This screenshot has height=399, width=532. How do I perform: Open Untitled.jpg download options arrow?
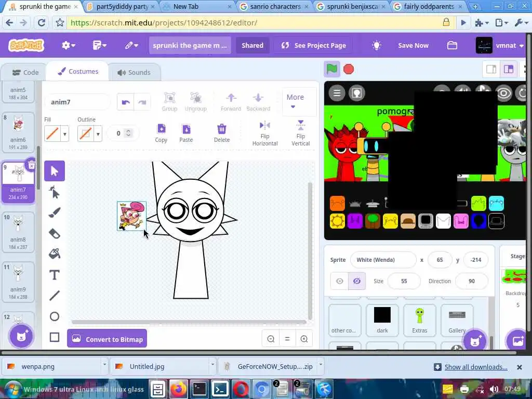pos(212,365)
